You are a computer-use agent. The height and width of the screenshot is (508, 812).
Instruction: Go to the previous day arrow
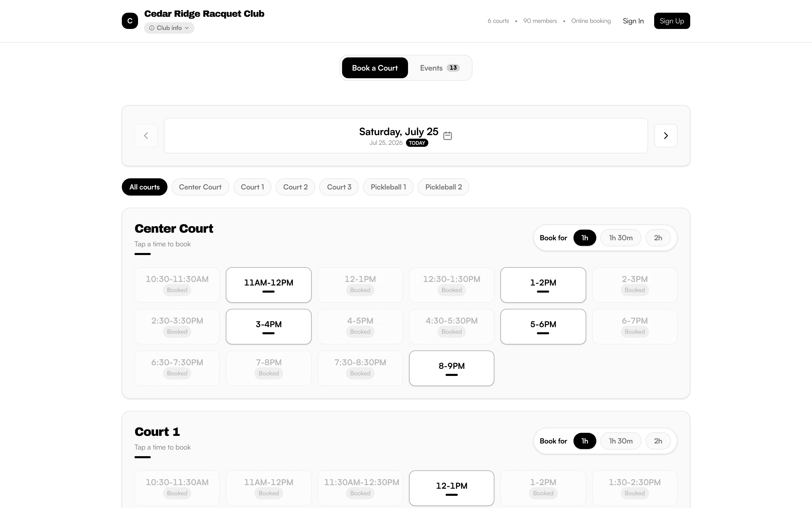[x=146, y=136]
